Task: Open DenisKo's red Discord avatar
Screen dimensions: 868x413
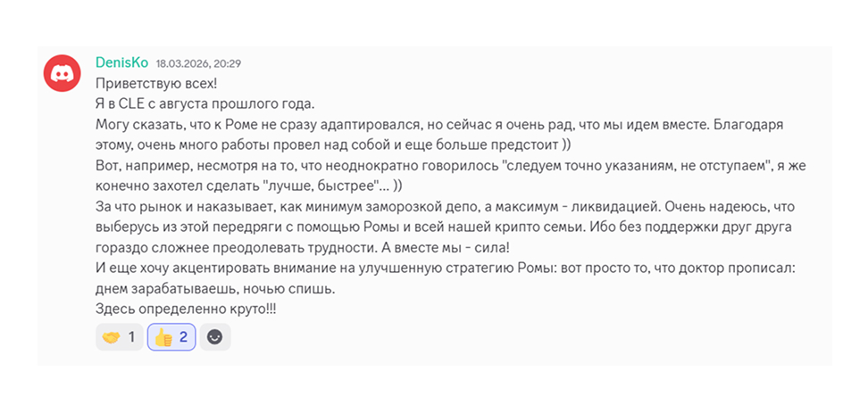Action: click(62, 73)
